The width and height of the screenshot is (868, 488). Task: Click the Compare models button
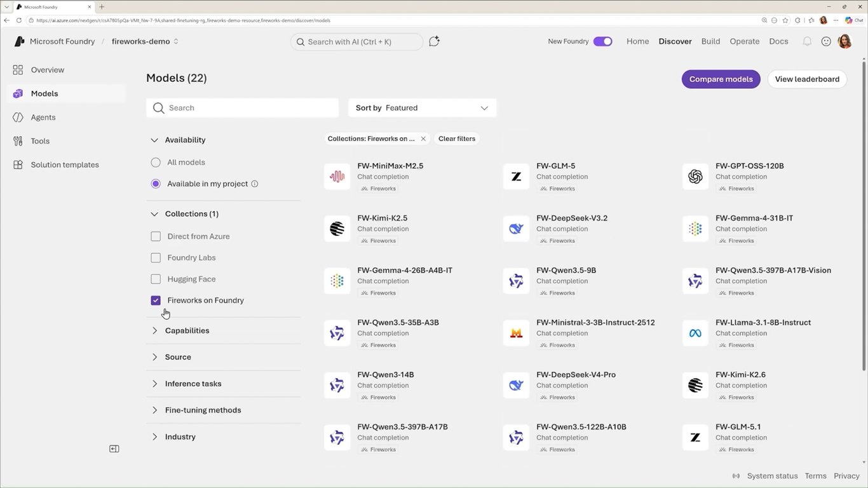721,79
